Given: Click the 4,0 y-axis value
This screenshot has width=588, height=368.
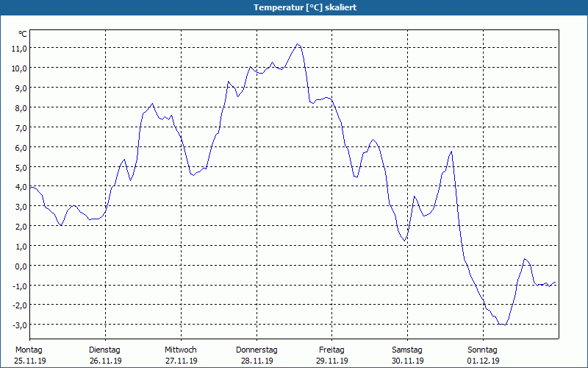Looking at the screenshot, I should pyautogui.click(x=21, y=187).
